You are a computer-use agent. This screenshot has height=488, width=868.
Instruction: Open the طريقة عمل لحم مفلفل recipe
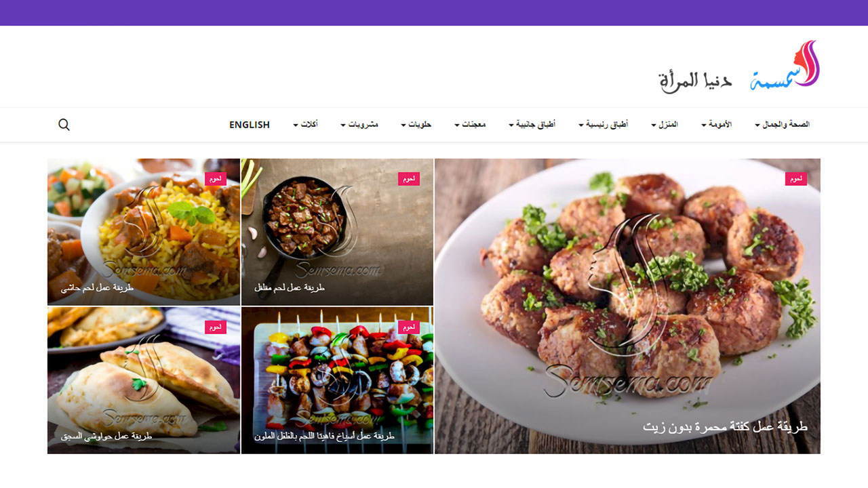coord(290,287)
